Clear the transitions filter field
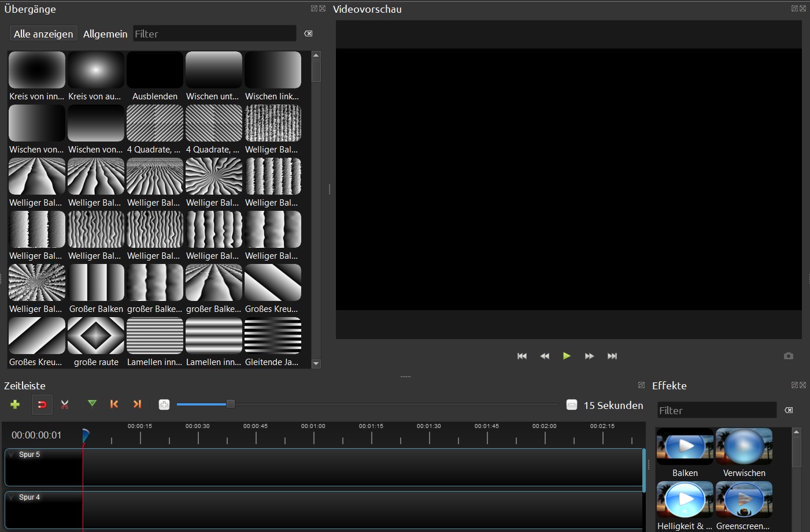Image resolution: width=810 pixels, height=532 pixels. (308, 34)
